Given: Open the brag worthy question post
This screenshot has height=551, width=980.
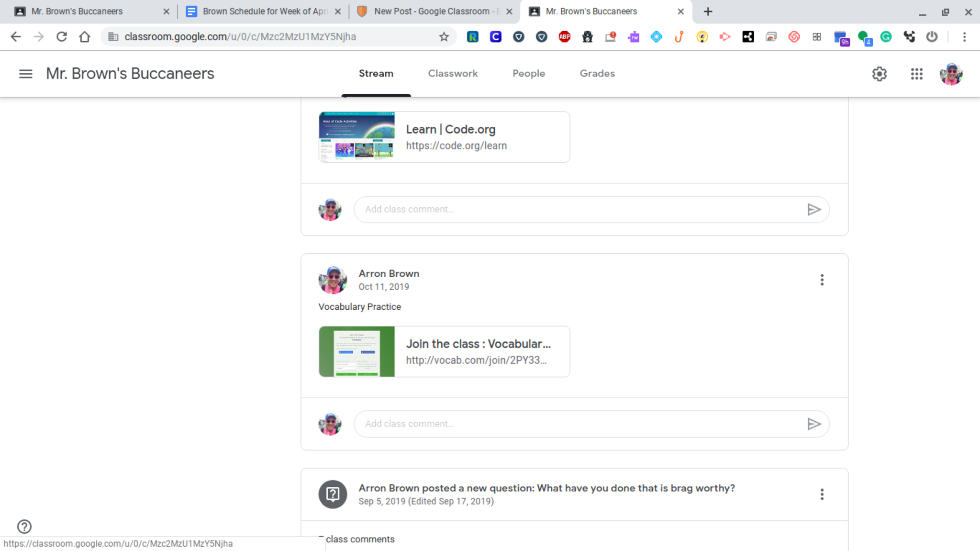Looking at the screenshot, I should tap(546, 488).
